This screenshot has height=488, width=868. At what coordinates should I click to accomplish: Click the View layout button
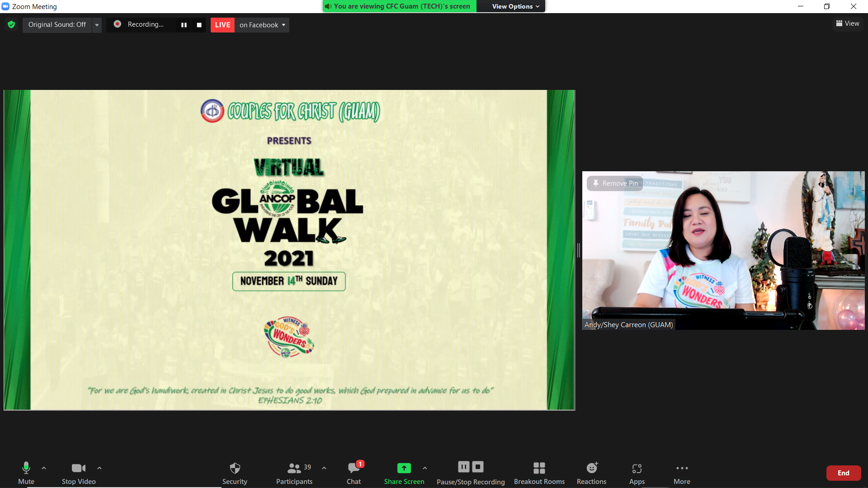click(x=848, y=23)
